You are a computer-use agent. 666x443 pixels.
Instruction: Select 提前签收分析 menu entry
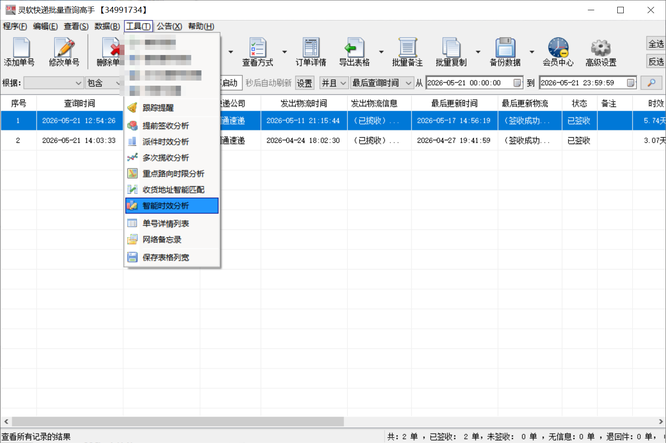pos(172,126)
